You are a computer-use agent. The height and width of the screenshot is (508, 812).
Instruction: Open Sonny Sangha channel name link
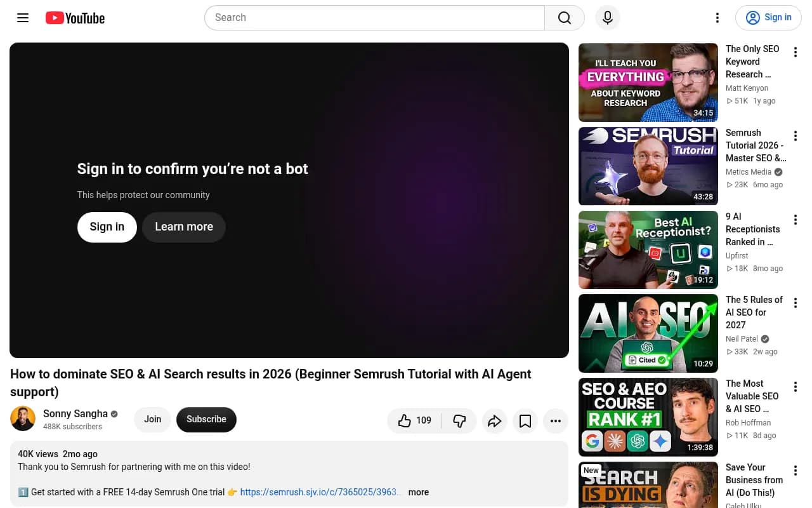[75, 414]
